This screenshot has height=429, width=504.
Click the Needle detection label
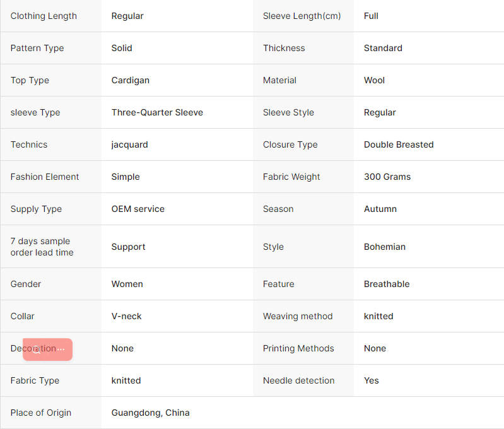(298, 380)
